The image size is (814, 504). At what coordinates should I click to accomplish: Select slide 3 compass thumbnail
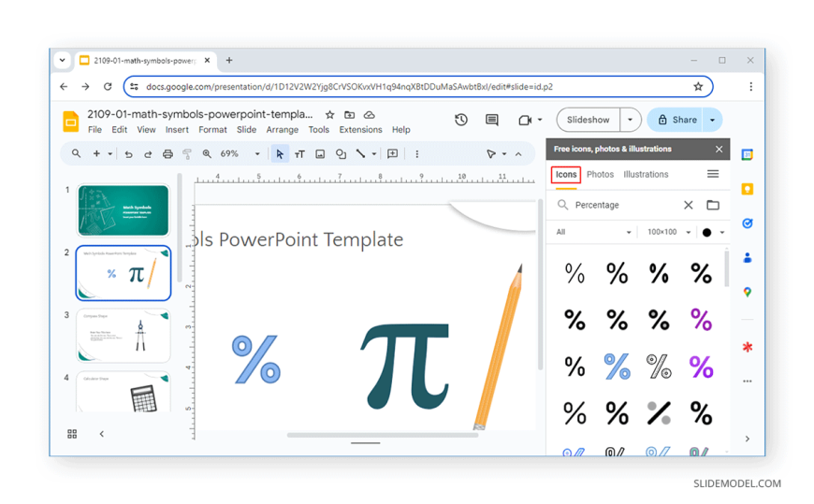click(124, 336)
